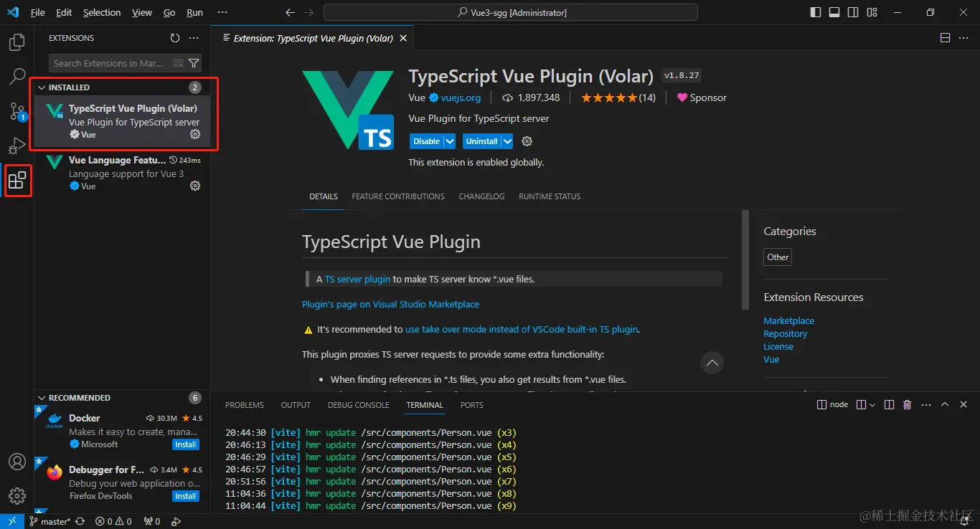This screenshot has width=980, height=529.
Task: Maximize the terminal panel size
Action: (945, 405)
